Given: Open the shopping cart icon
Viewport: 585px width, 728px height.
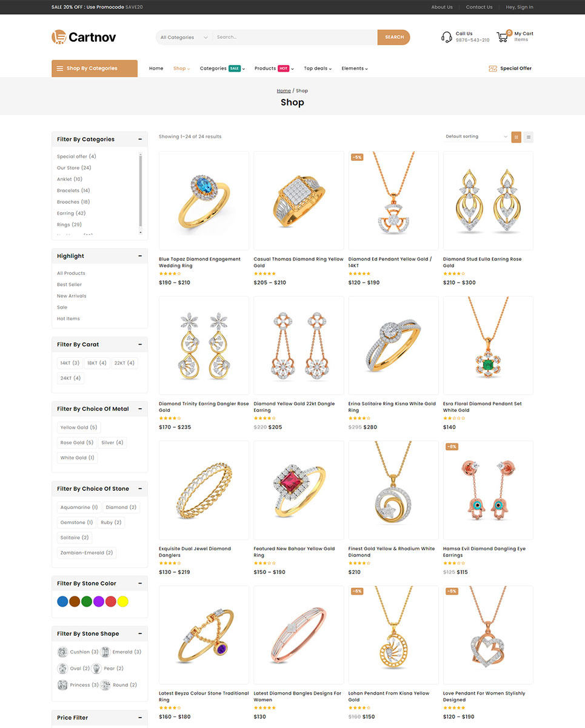Looking at the screenshot, I should click(502, 37).
